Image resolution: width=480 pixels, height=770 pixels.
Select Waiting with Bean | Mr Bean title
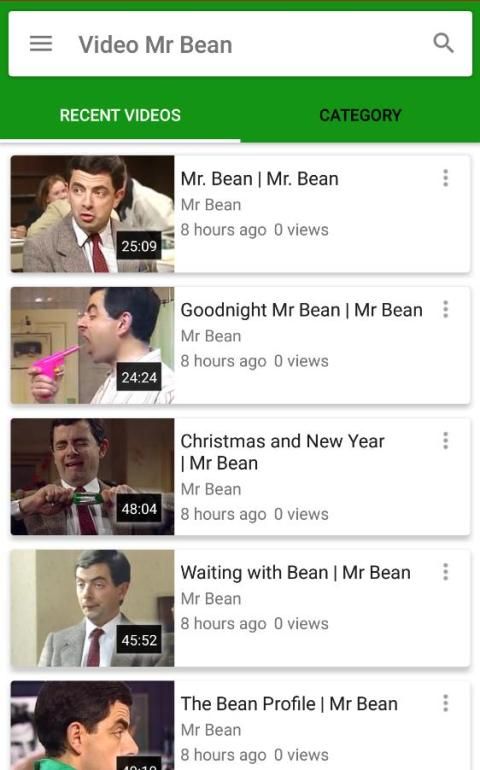click(296, 573)
